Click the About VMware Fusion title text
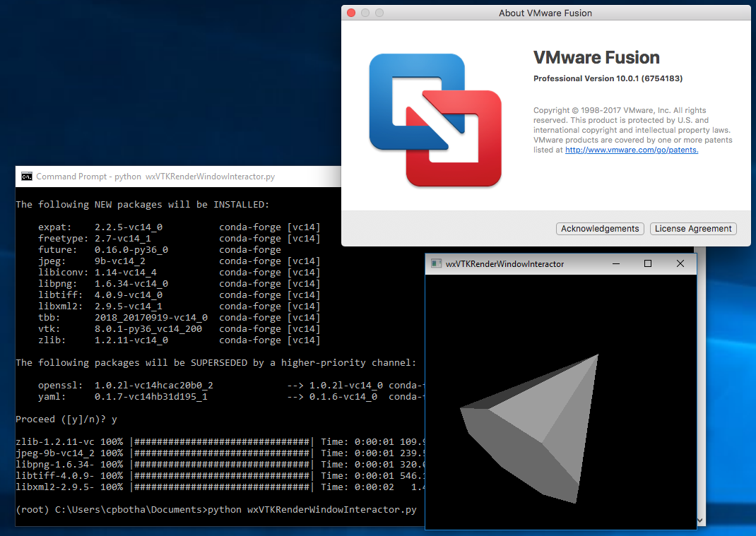This screenshot has width=756, height=536. coord(545,13)
